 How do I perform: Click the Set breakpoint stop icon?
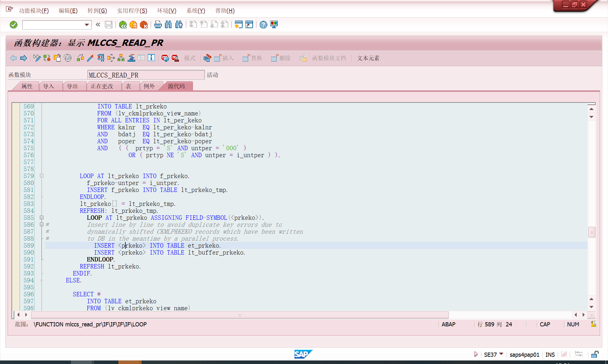point(165,58)
